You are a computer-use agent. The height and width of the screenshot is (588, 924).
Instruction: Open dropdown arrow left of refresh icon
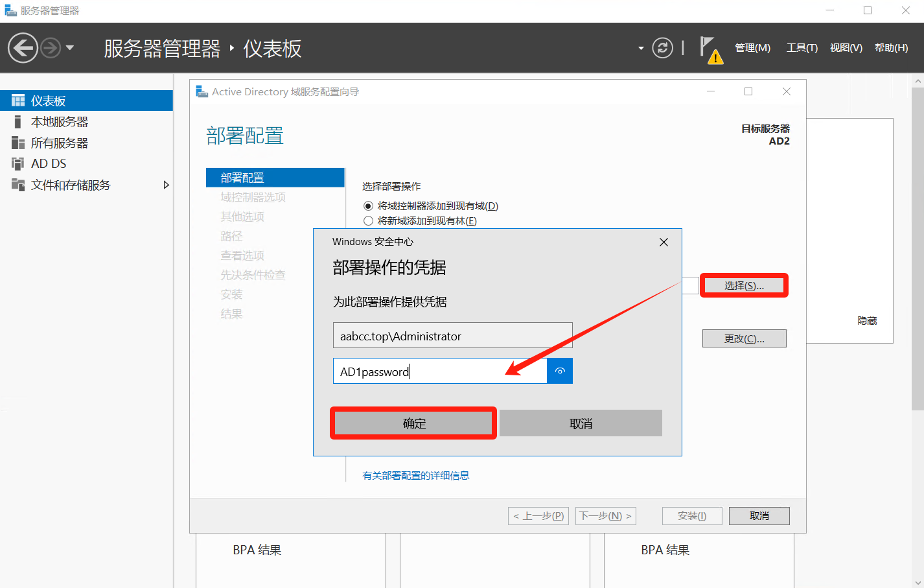[641, 49]
